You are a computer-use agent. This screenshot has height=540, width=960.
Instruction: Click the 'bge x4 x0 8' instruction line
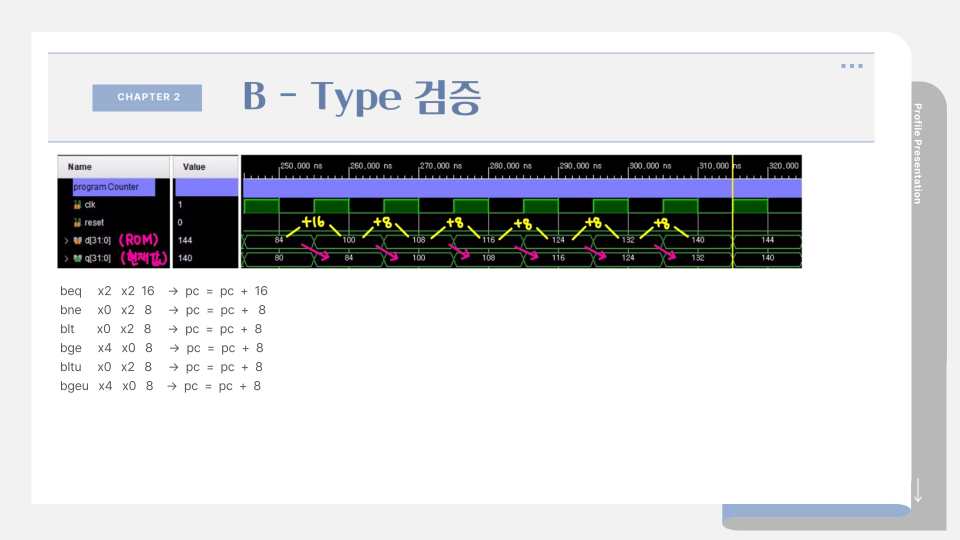coord(162,348)
